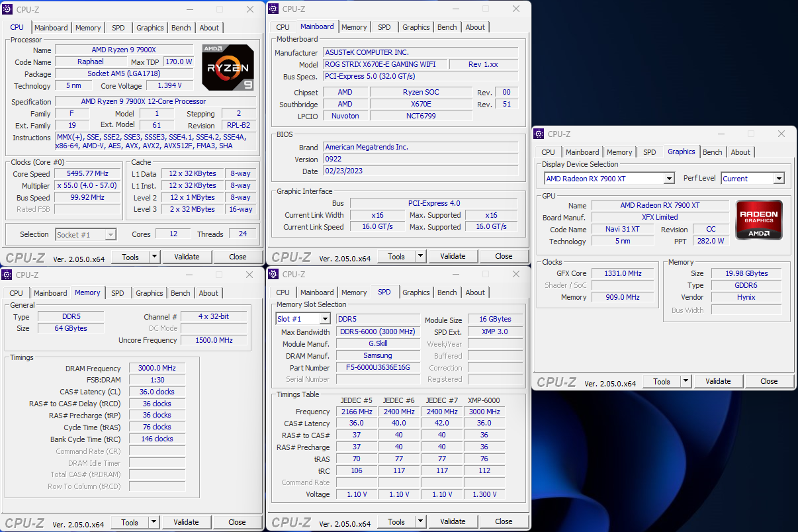Open the Graphics tab in Memory window
The image size is (798, 532).
(x=150, y=293)
